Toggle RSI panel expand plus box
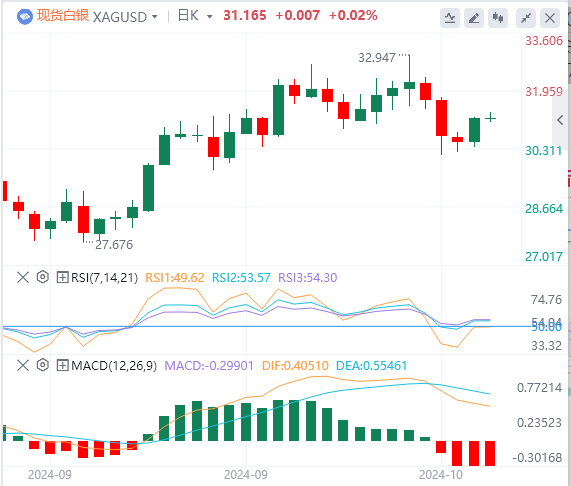The width and height of the screenshot is (571, 486). click(63, 277)
